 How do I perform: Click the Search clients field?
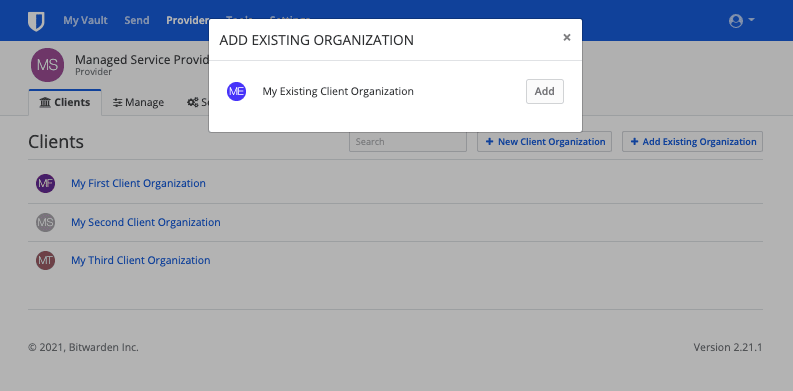(x=408, y=142)
